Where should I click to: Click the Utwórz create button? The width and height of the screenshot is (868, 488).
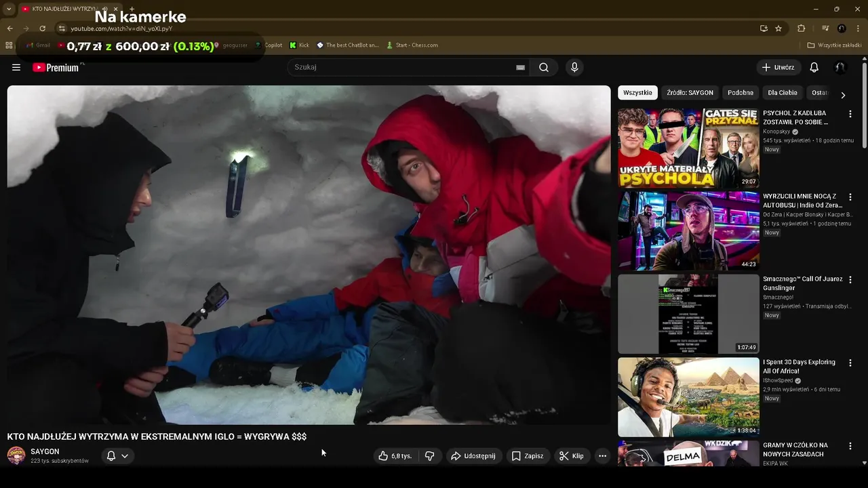pyautogui.click(x=778, y=67)
